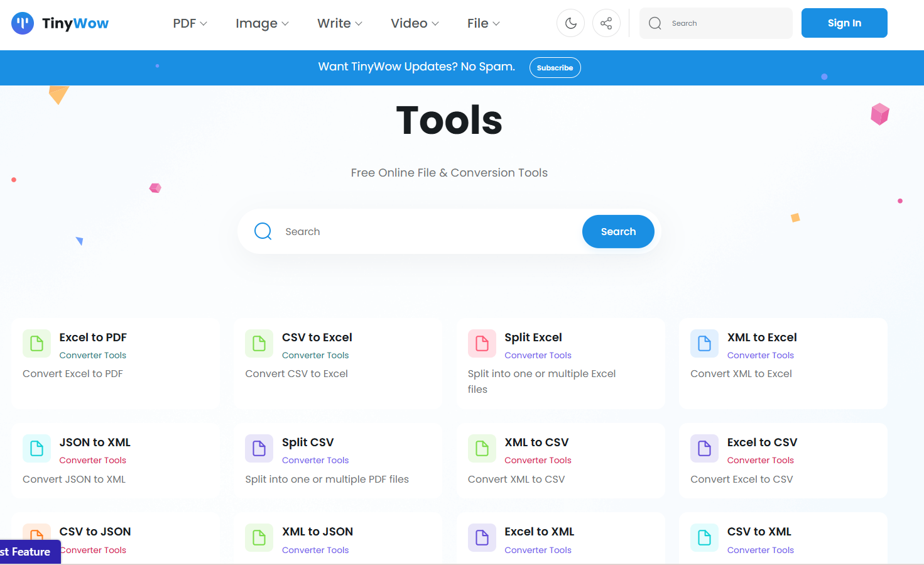
Task: Open the CSV to JSON tool title
Action: pos(95,532)
